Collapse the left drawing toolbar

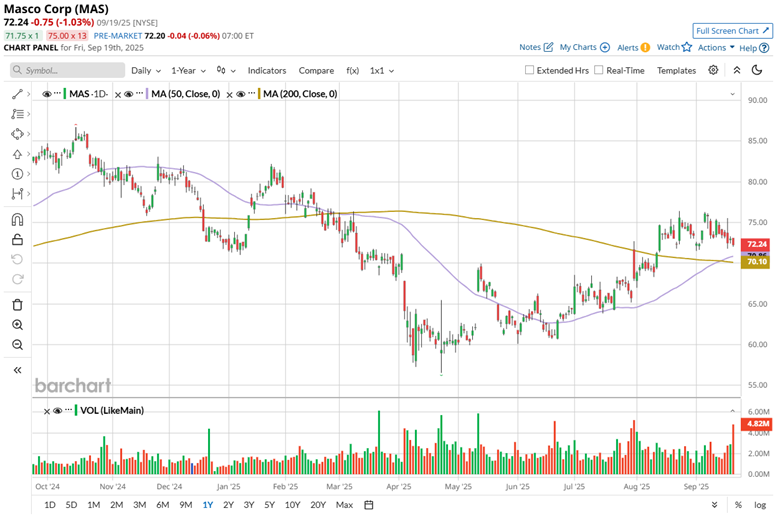pos(17,370)
